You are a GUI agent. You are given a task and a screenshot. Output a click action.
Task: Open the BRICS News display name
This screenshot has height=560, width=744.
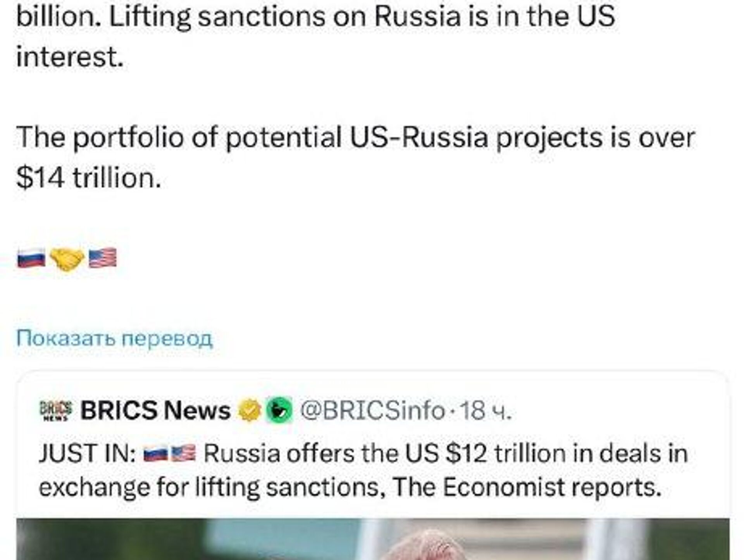[155, 410]
